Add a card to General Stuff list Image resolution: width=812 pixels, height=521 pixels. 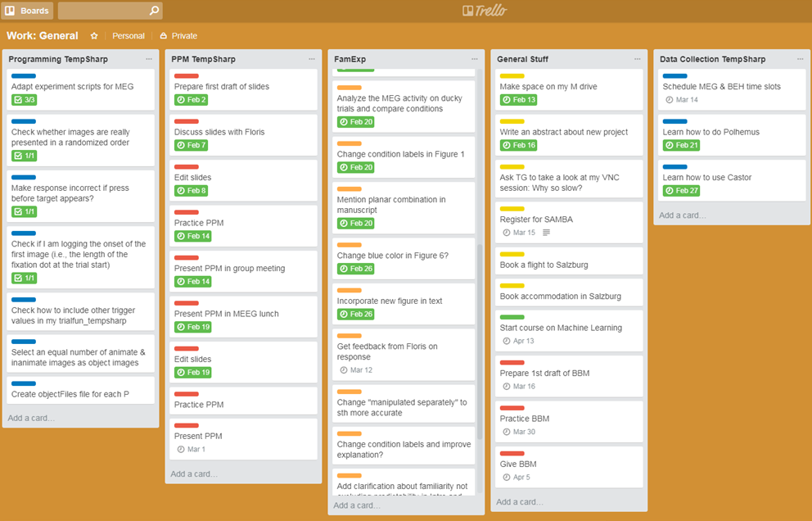coord(521,502)
